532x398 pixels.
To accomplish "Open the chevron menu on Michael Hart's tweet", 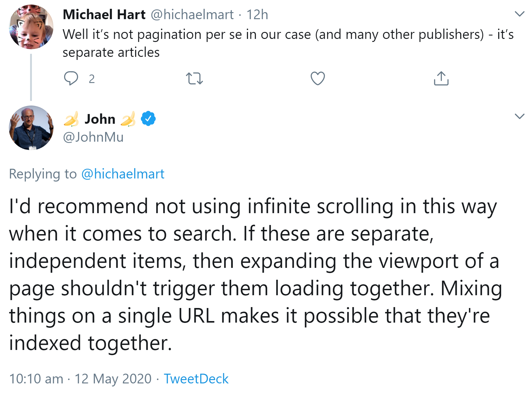I will tap(519, 14).
